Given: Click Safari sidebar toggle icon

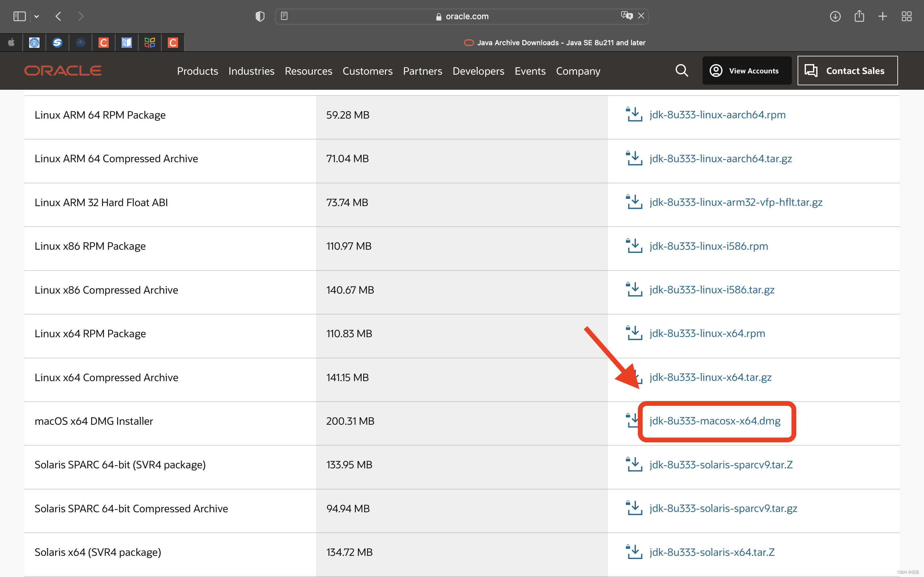Looking at the screenshot, I should 19,16.
